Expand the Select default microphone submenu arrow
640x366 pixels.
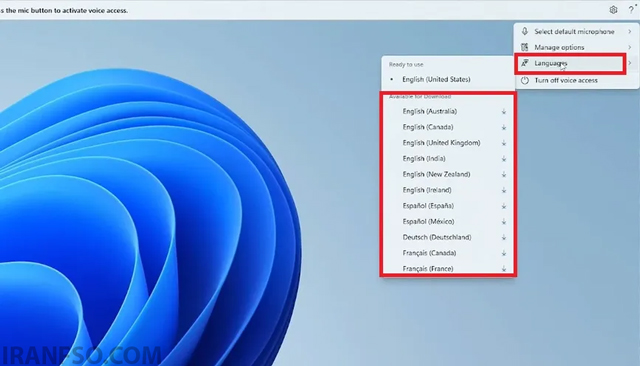630,31
